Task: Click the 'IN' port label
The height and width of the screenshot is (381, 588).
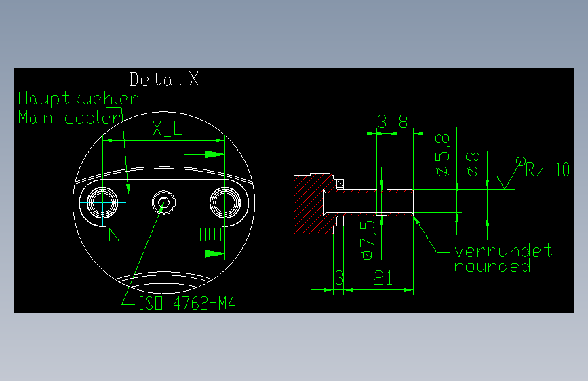Action: tap(109, 235)
